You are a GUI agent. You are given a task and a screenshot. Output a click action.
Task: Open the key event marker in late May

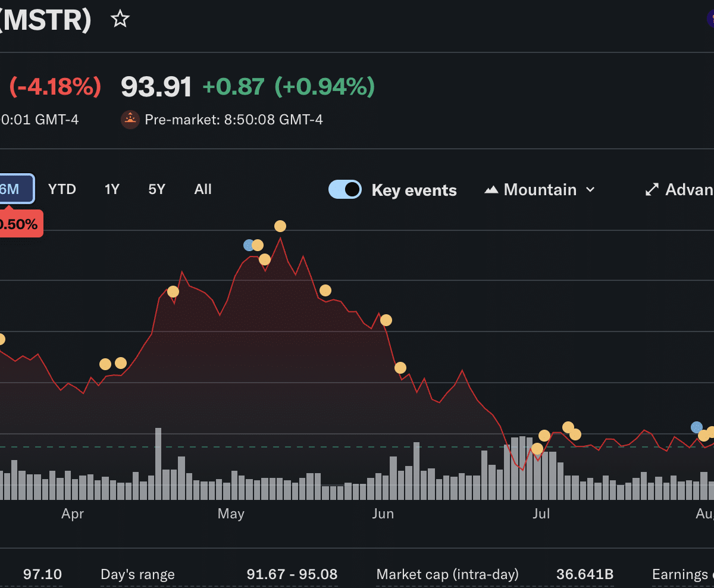tap(325, 290)
